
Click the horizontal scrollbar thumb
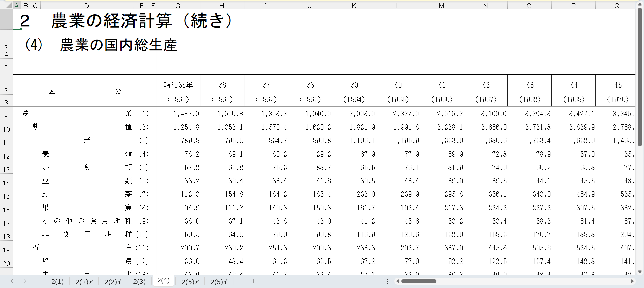point(419,281)
